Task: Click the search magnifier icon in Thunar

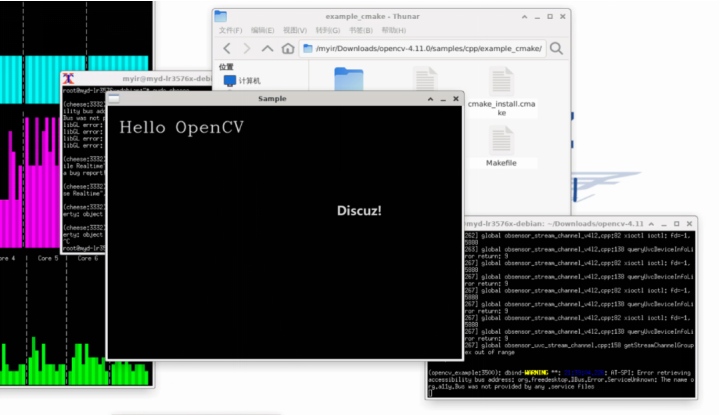Action: click(x=556, y=48)
